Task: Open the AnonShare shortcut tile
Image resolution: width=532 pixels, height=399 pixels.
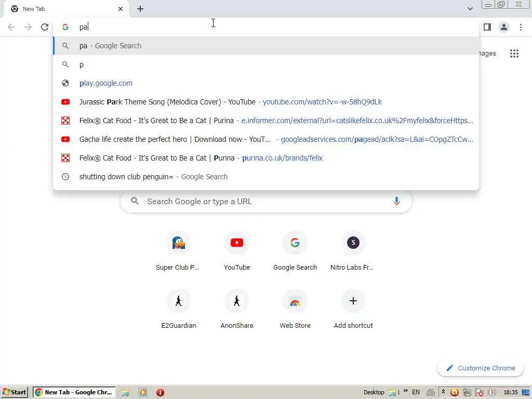Action: point(237,309)
